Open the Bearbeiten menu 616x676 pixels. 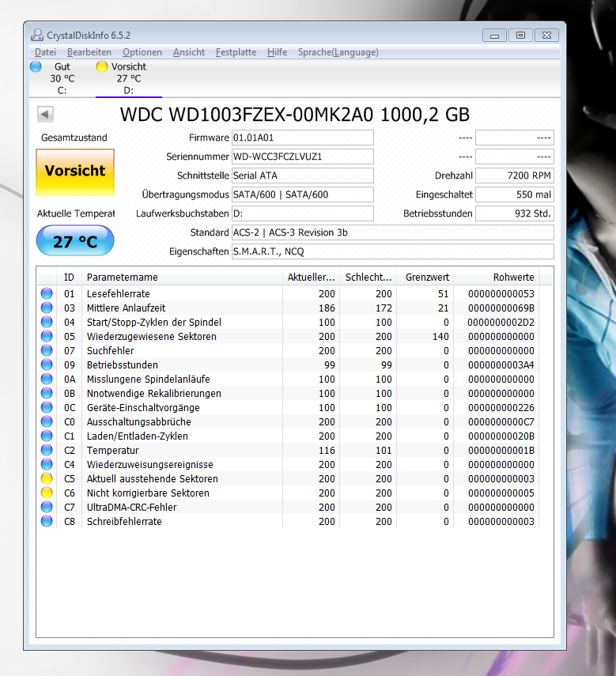pos(89,52)
